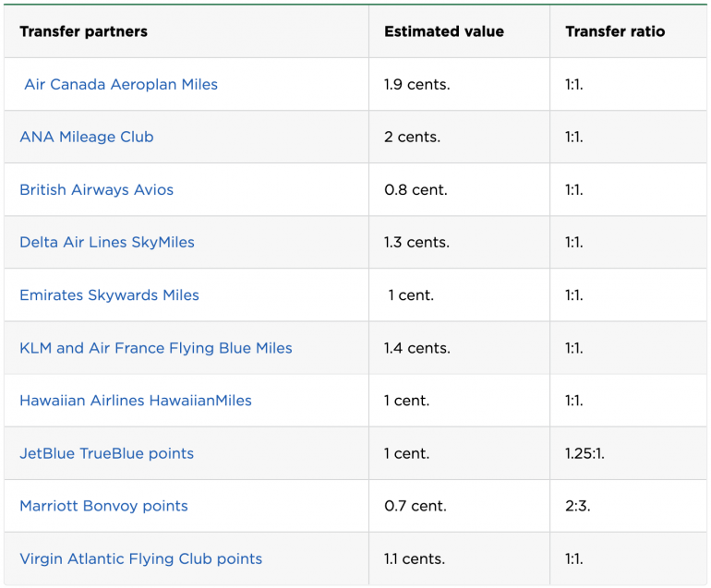This screenshot has width=711, height=588.
Task: Click the 2 cents value cell
Action: click(x=412, y=137)
